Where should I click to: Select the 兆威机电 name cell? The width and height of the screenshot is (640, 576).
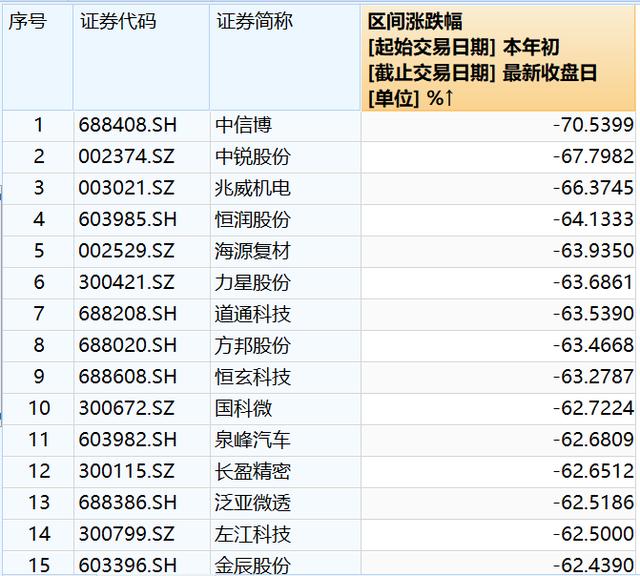(x=286, y=188)
